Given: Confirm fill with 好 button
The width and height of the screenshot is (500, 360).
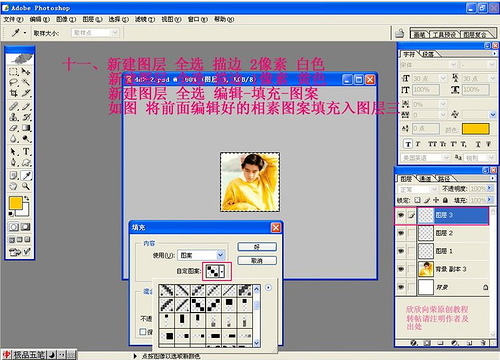Looking at the screenshot, I should [x=257, y=247].
